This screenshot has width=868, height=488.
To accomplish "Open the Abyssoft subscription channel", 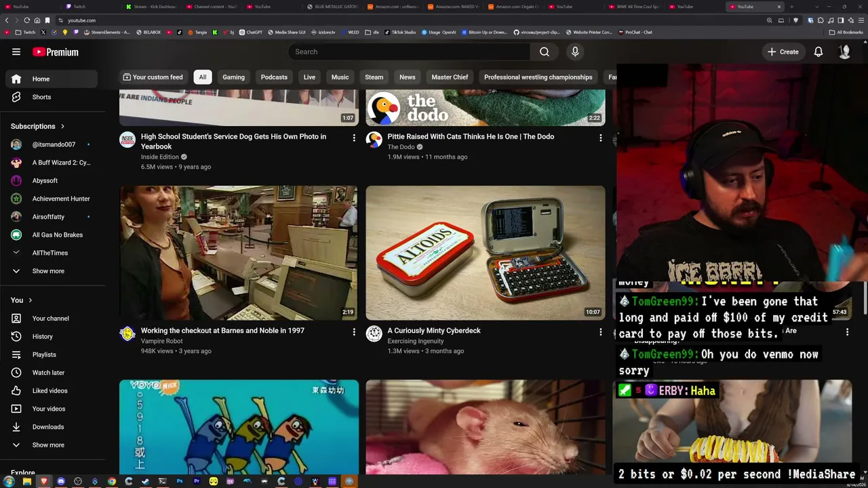I will coord(52,180).
